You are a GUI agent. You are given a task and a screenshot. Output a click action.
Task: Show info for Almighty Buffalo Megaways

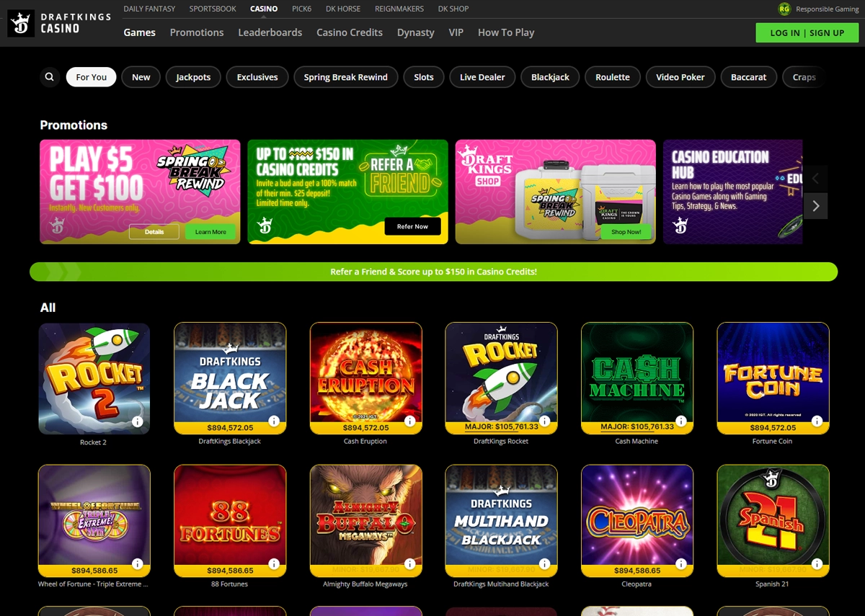[409, 563]
